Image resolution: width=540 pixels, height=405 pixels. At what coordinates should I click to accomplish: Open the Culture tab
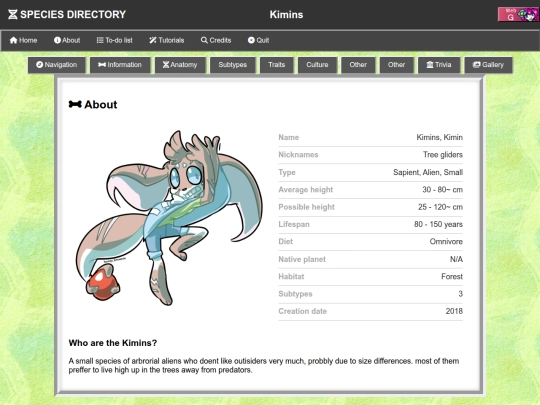(317, 65)
